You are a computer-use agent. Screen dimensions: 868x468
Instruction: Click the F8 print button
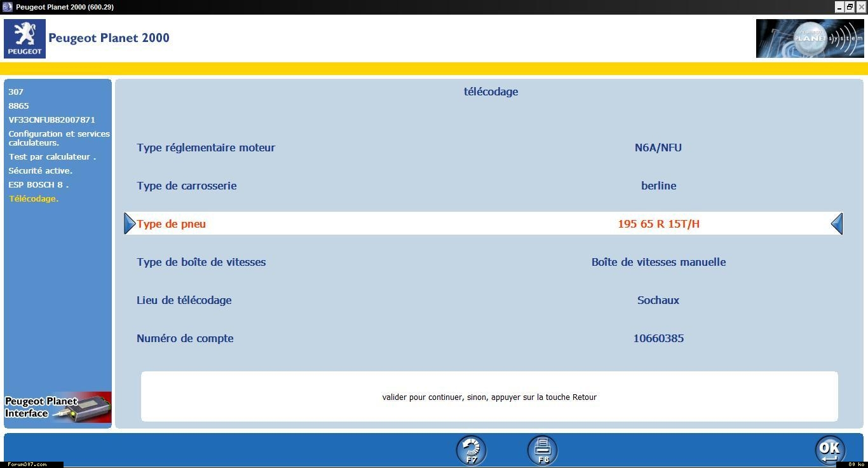[543, 450]
